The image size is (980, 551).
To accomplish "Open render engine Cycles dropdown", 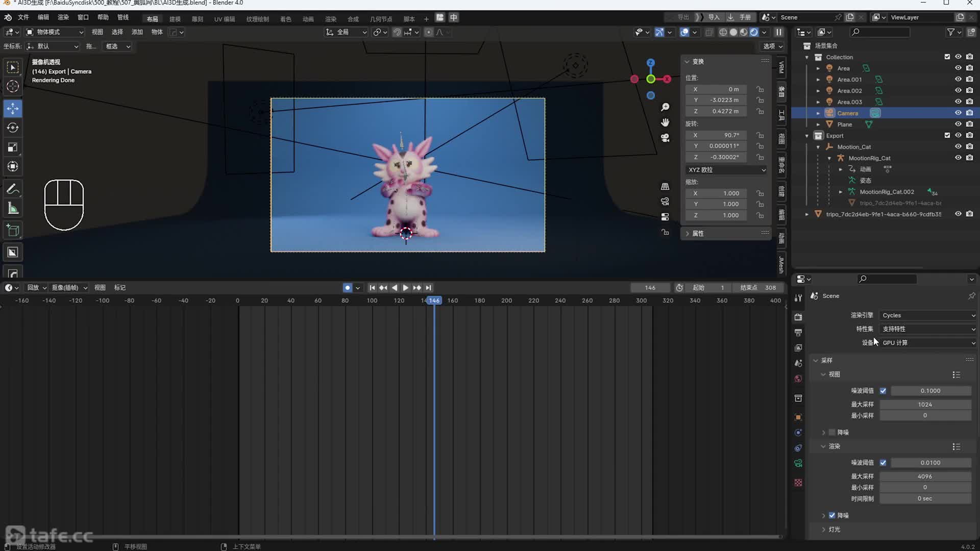I will tap(928, 315).
